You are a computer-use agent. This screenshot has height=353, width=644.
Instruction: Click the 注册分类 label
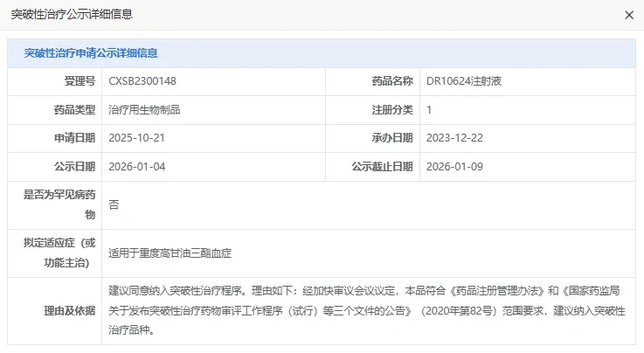392,109
